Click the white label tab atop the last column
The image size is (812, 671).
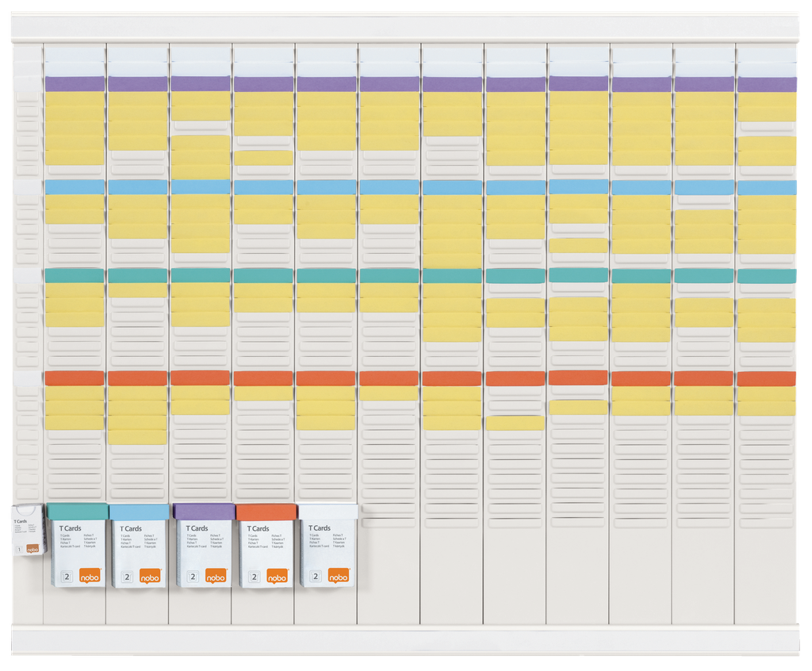(766, 56)
